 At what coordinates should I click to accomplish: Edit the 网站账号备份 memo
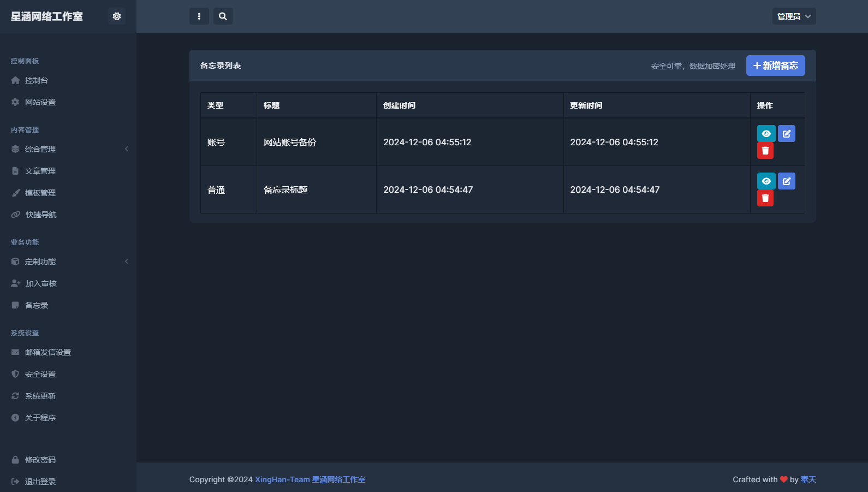click(786, 134)
